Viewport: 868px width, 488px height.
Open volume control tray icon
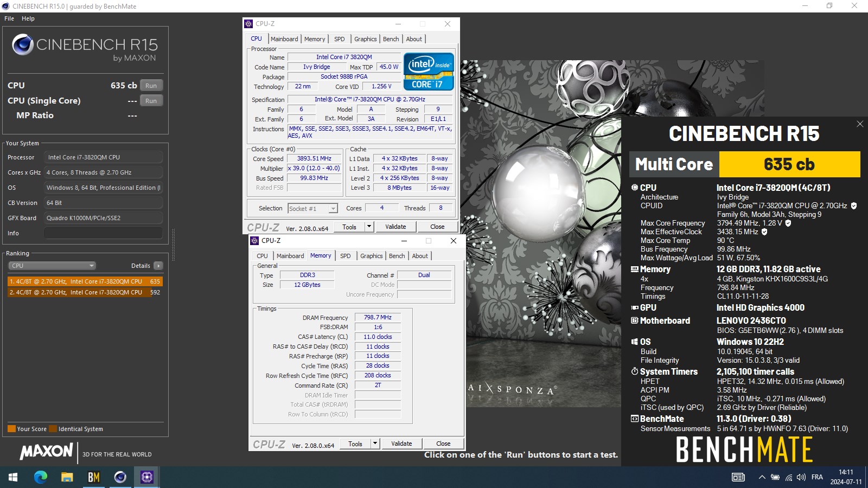tap(801, 477)
